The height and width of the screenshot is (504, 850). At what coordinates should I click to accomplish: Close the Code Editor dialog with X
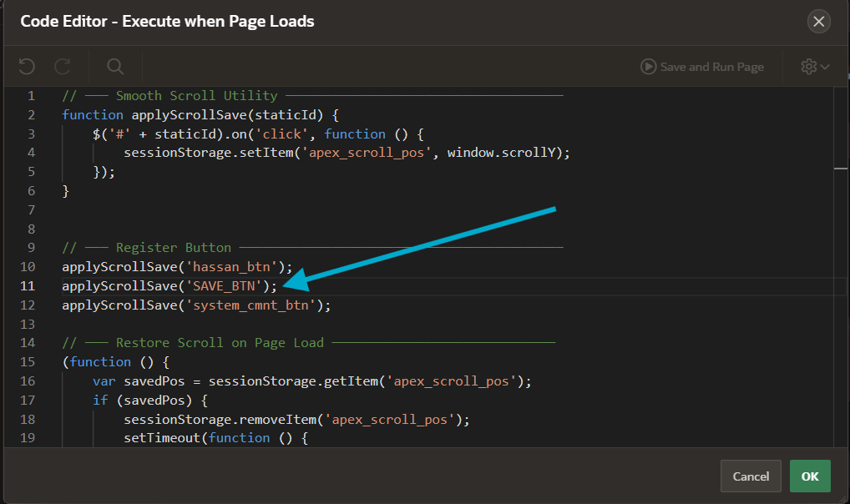pos(818,22)
